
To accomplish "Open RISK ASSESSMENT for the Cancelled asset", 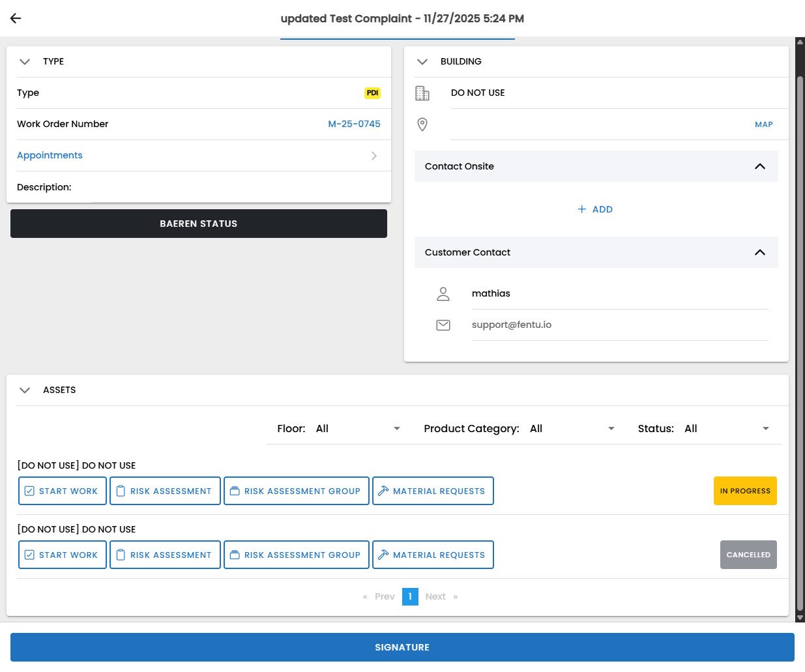I will [x=165, y=555].
